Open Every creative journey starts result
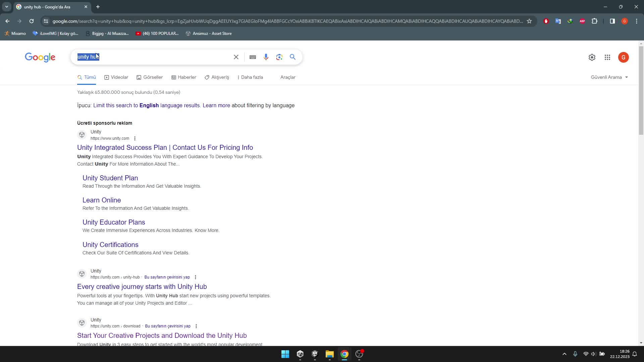644x362 pixels. click(x=142, y=287)
